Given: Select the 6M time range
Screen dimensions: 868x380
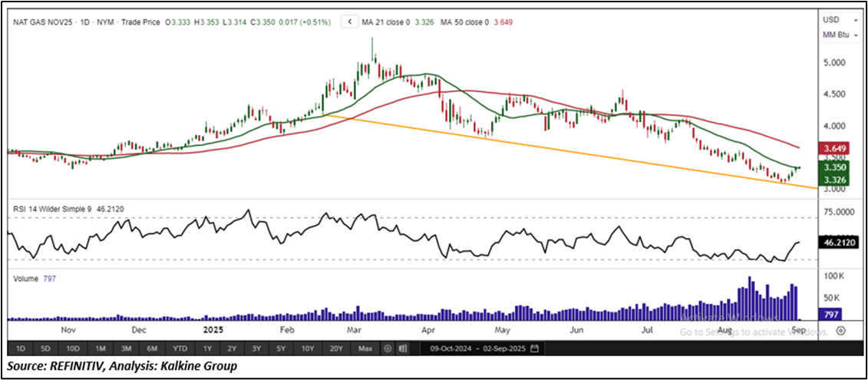Looking at the screenshot, I should tap(152, 349).
